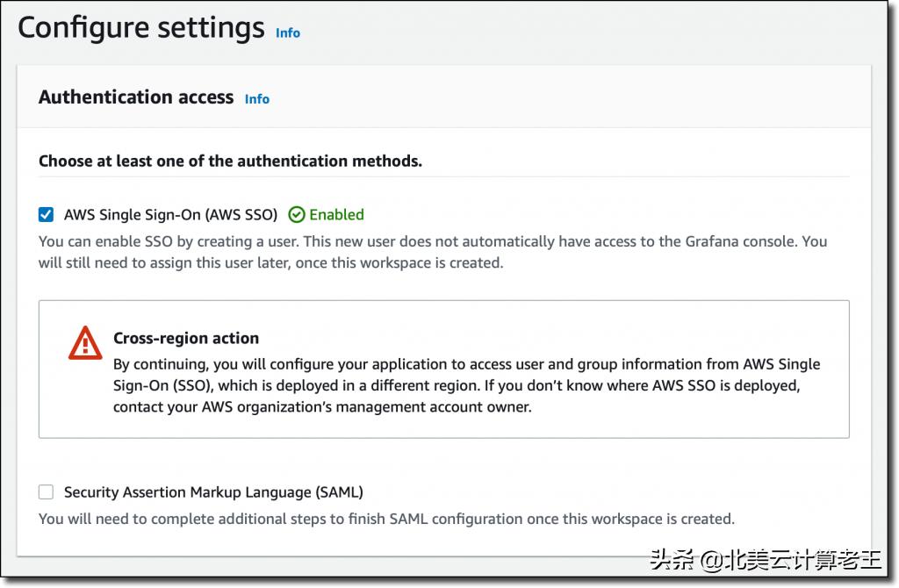The width and height of the screenshot is (899, 588).
Task: Click the Cross-region action heading
Action: tap(186, 338)
